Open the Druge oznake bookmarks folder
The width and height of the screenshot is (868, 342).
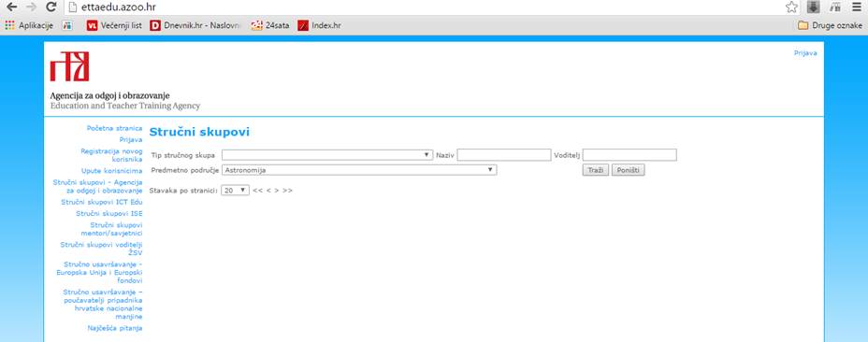pyautogui.click(x=830, y=25)
